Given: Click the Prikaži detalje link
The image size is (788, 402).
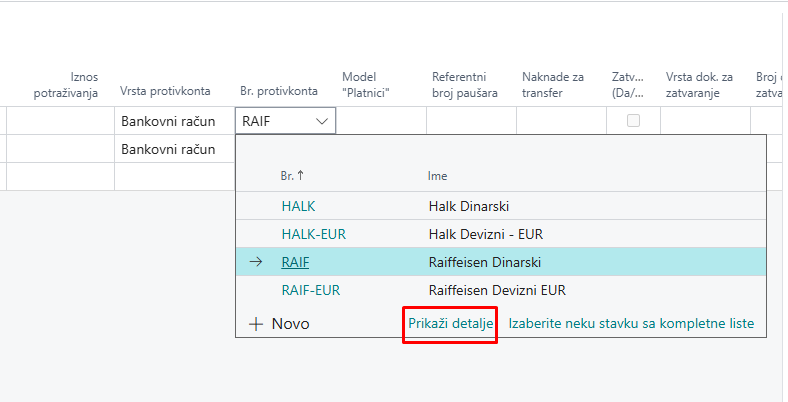Looking at the screenshot, I should coord(450,324).
